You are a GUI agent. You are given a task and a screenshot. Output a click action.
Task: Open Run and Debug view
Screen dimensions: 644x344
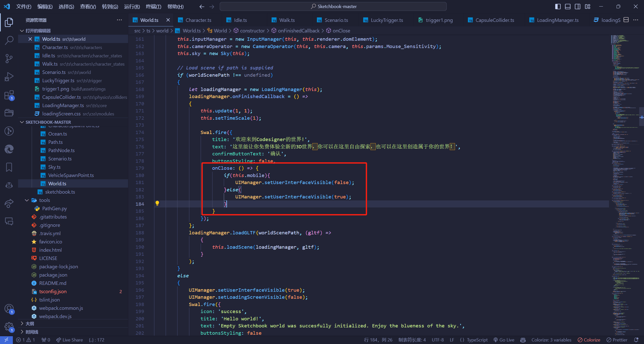tap(9, 77)
